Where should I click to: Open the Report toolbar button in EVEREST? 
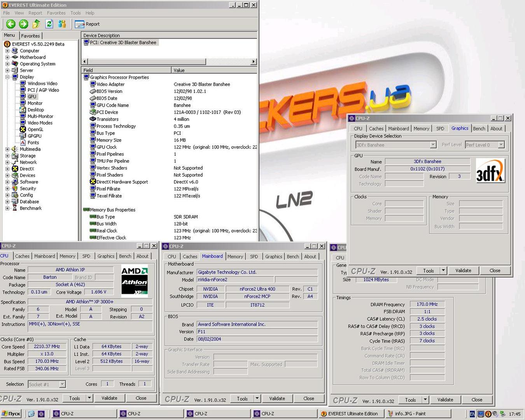(x=87, y=24)
